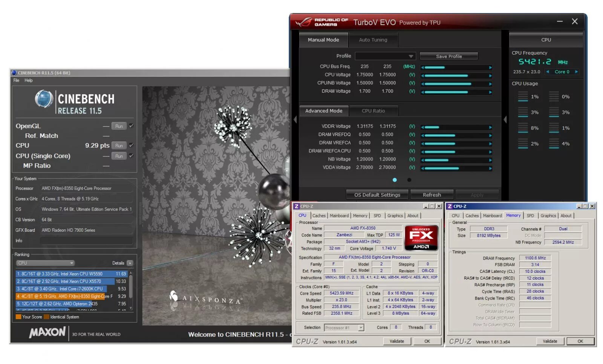The image size is (603, 364).
Task: Toggle the OpenGL test checkbox
Action: click(x=131, y=126)
